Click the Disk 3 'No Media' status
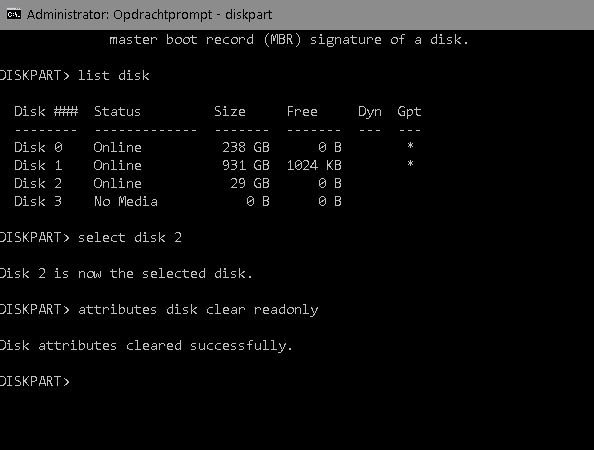The image size is (594, 450). (x=125, y=201)
